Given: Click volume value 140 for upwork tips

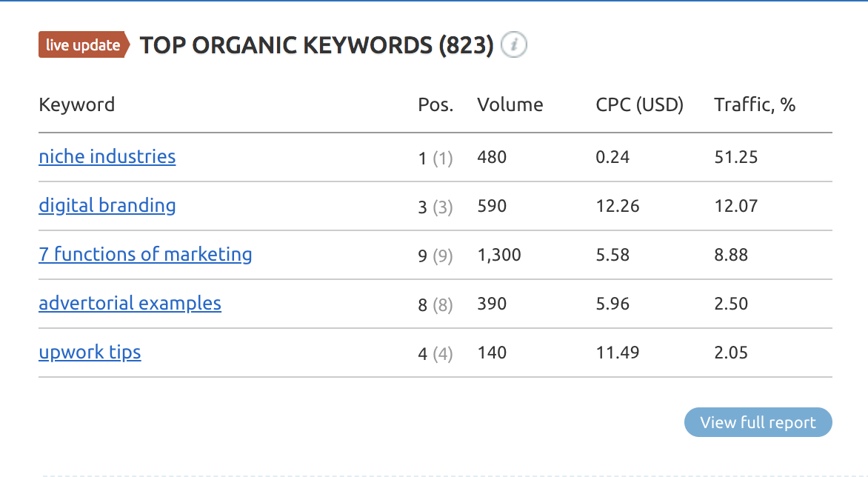Looking at the screenshot, I should click(492, 353).
